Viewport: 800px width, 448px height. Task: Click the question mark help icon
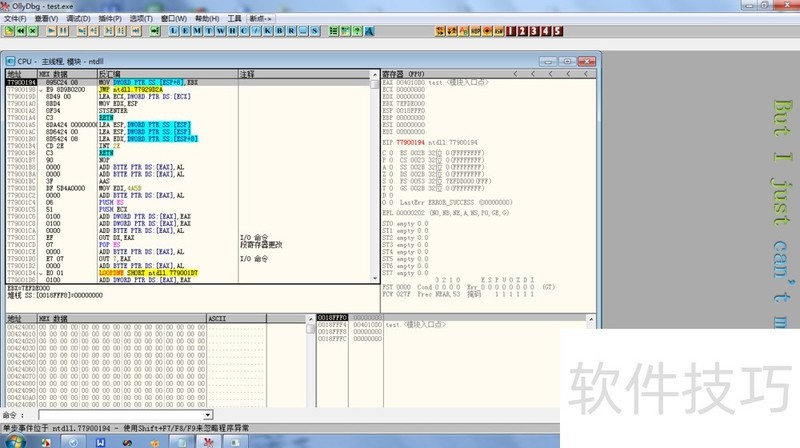pos(357,31)
